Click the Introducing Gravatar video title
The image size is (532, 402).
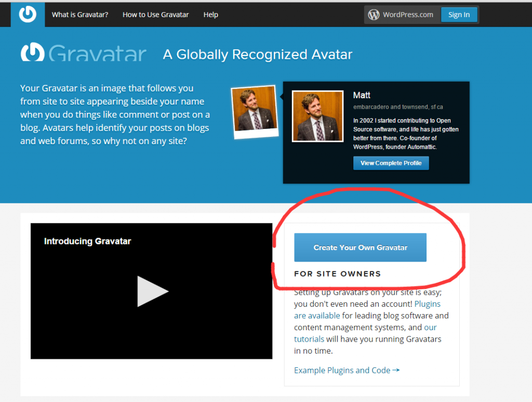tap(87, 241)
